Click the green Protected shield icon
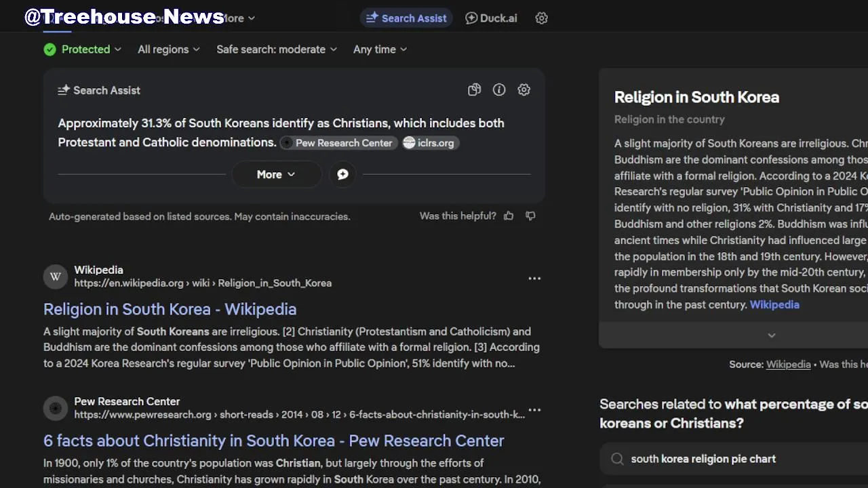868x488 pixels. (x=50, y=49)
